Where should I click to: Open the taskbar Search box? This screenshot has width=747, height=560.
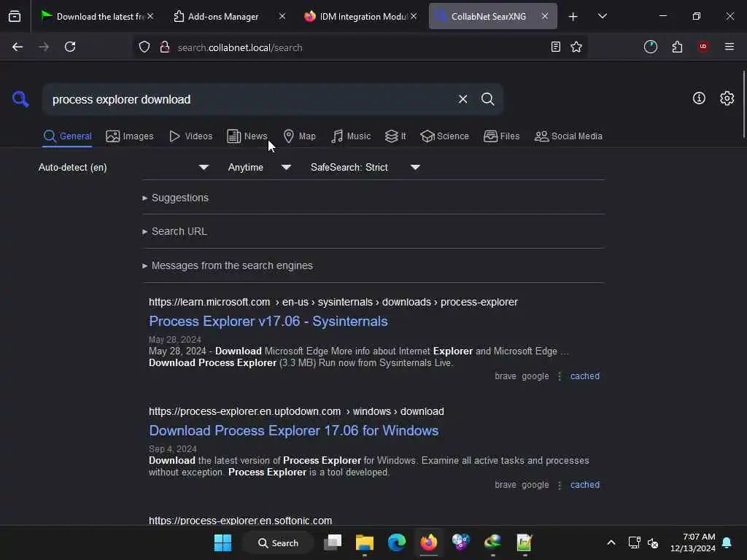278,542
